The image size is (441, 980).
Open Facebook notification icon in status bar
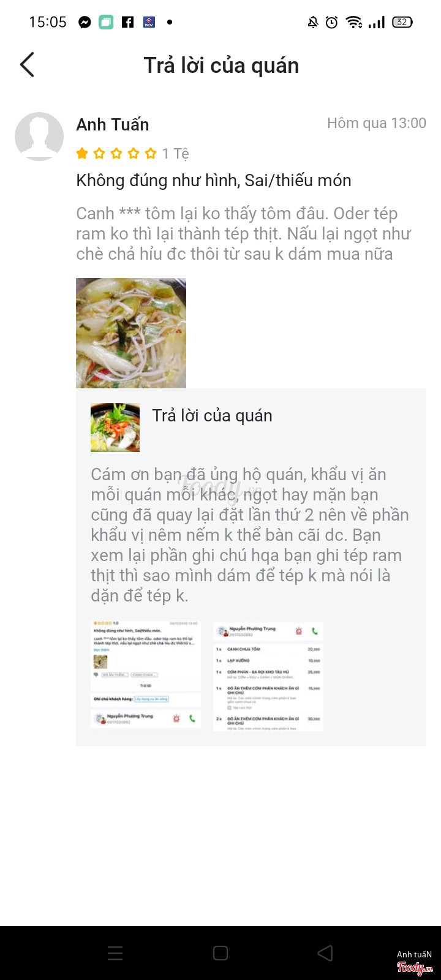(x=127, y=23)
